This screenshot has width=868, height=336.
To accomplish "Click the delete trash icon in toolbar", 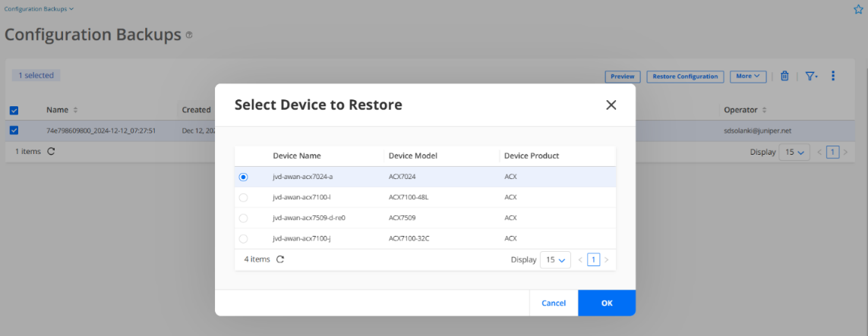I will [x=784, y=76].
